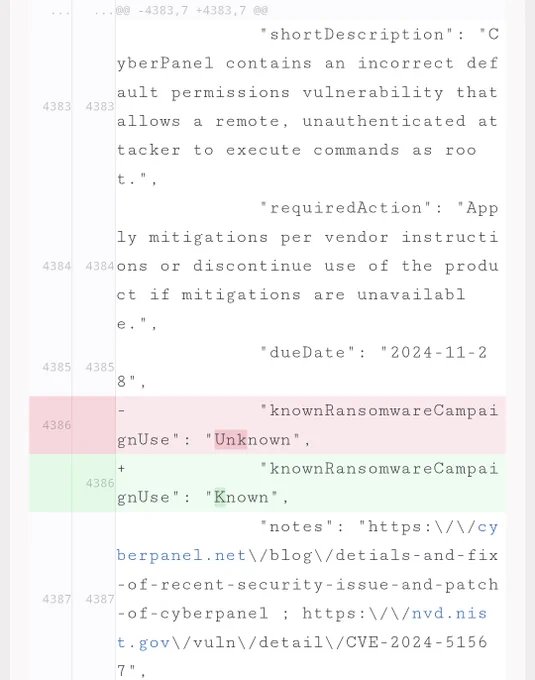Viewport: 535px width, 680px height.
Task: Select removed line number 4386
Action: pyautogui.click(x=56, y=425)
